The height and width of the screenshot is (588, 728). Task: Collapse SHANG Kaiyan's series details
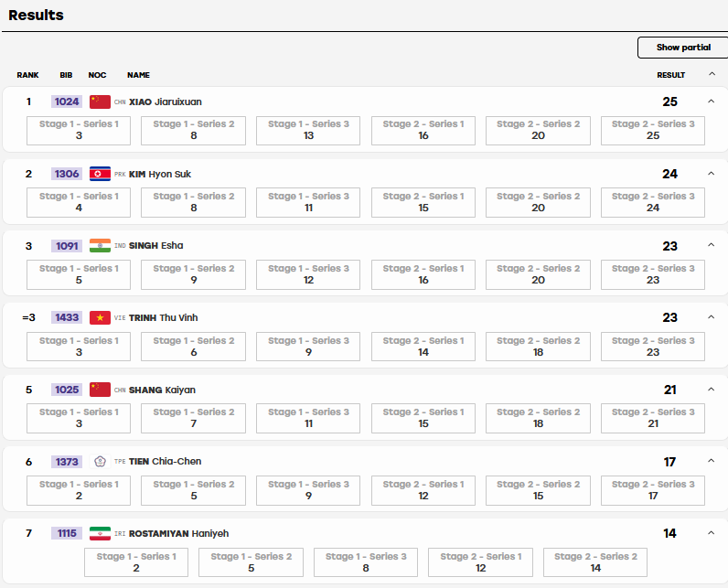[x=711, y=389]
